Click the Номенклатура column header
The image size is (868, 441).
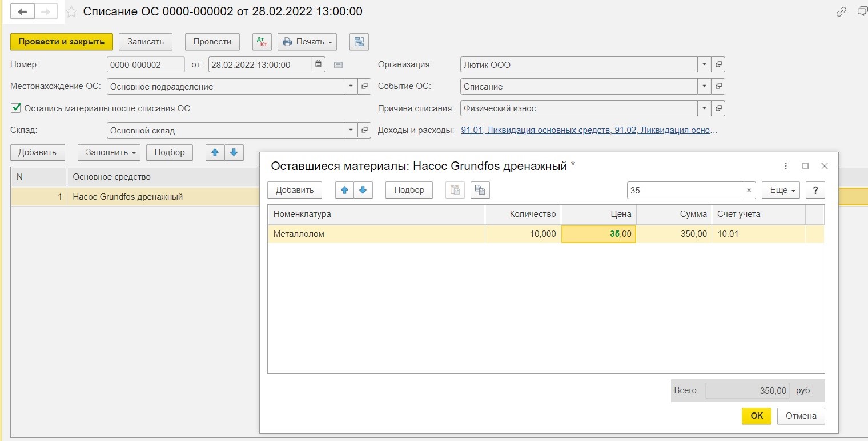(x=376, y=214)
